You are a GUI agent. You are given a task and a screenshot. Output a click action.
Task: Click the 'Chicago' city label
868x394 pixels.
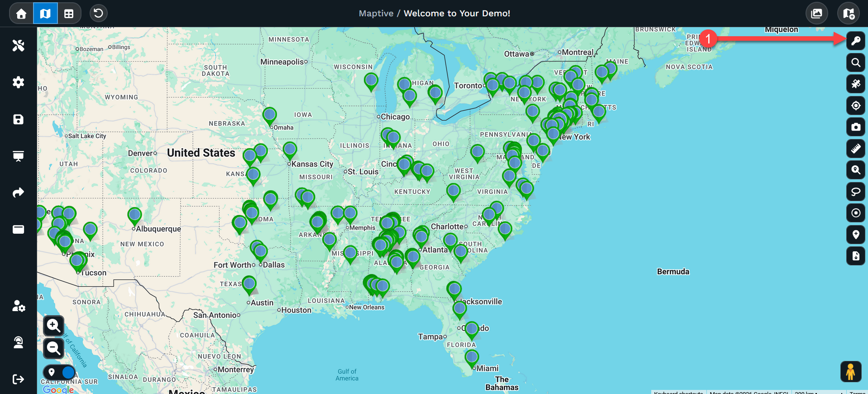(395, 117)
